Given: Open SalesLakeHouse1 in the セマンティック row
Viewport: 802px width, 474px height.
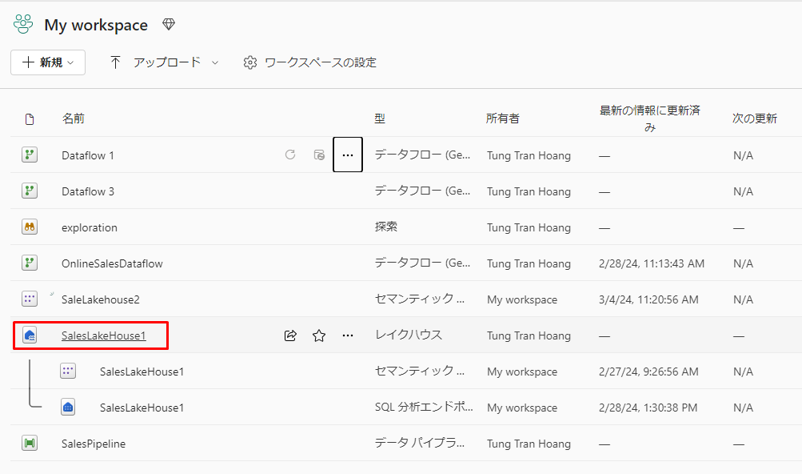Looking at the screenshot, I should pyautogui.click(x=142, y=372).
